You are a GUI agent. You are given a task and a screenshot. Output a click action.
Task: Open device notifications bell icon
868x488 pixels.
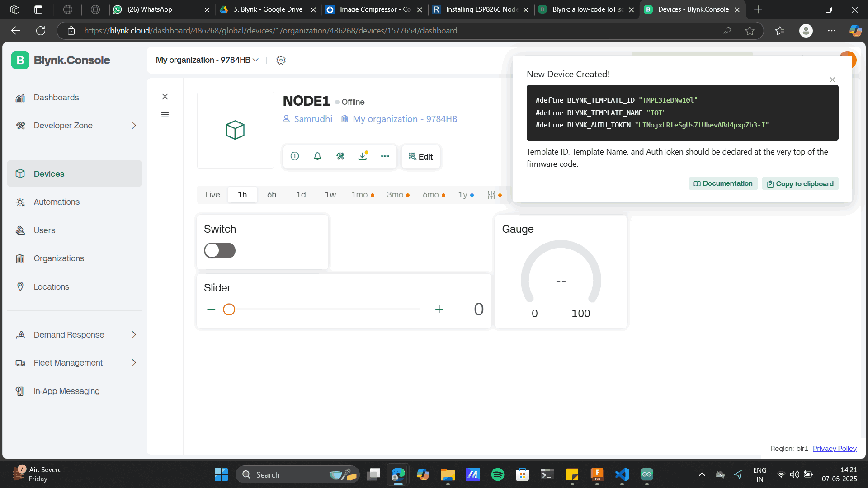pos(317,156)
